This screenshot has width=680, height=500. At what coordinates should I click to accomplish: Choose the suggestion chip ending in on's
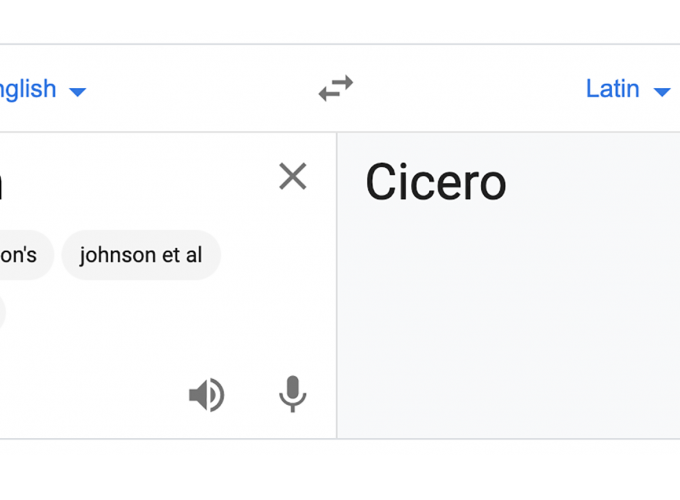24,255
